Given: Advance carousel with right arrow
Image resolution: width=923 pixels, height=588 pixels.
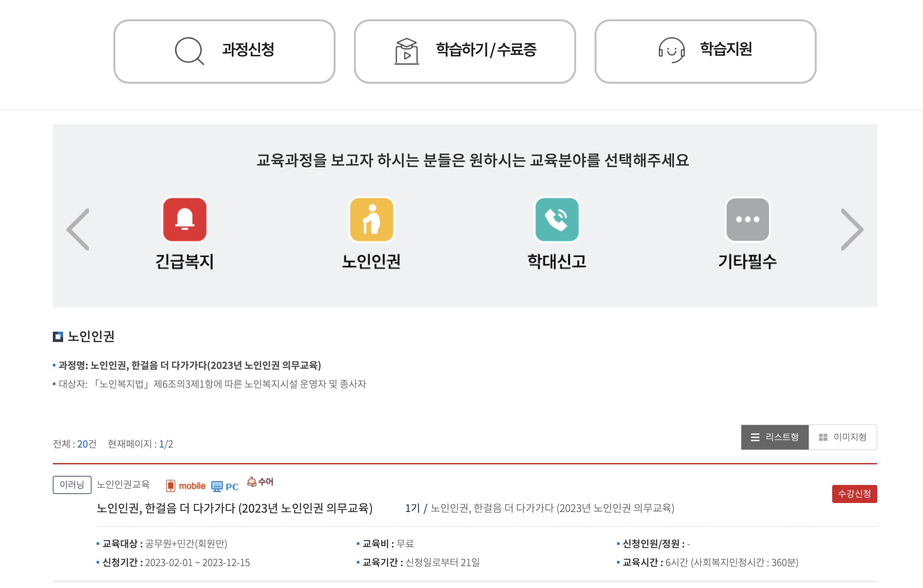Looking at the screenshot, I should (852, 229).
